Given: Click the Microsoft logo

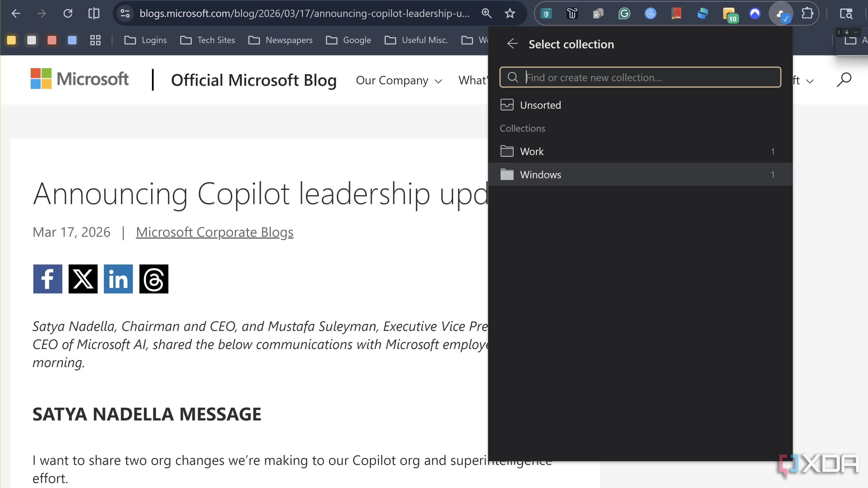Looking at the screenshot, I should [79, 79].
